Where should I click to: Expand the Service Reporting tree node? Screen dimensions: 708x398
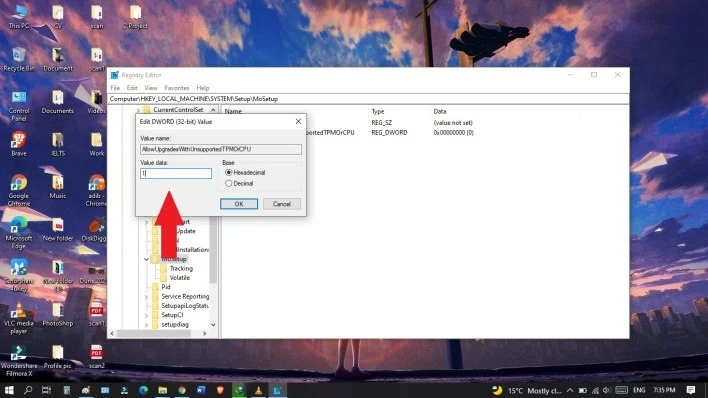(146, 297)
